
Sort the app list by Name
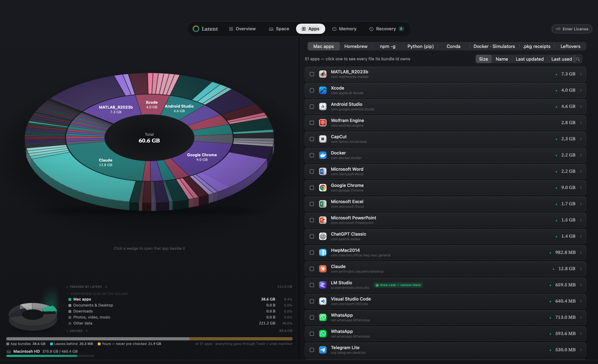502,59
